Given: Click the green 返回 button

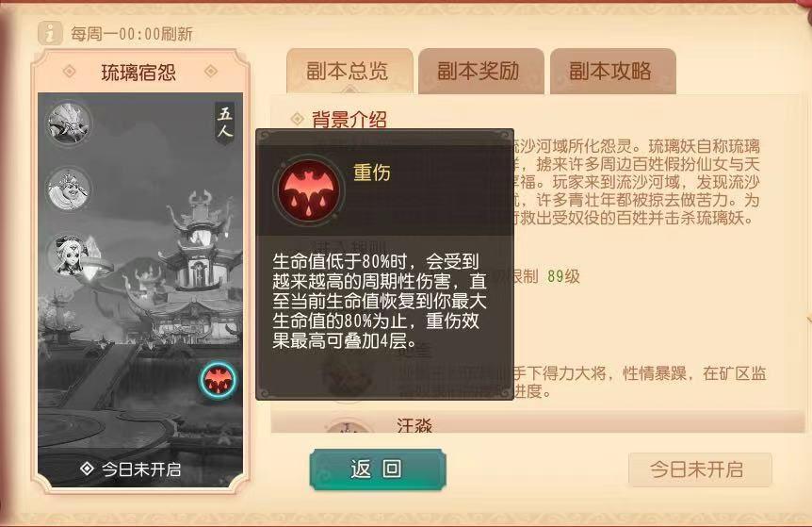Looking at the screenshot, I should coord(378,469).
